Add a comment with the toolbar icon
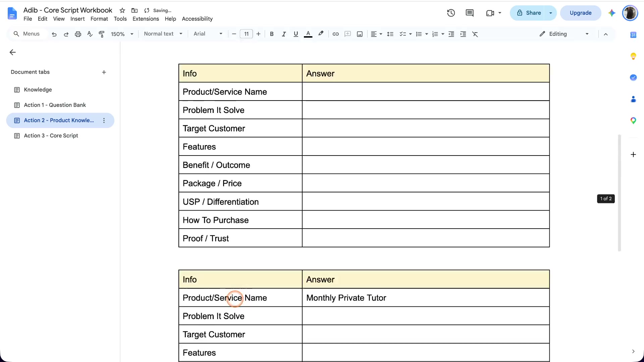 [347, 34]
